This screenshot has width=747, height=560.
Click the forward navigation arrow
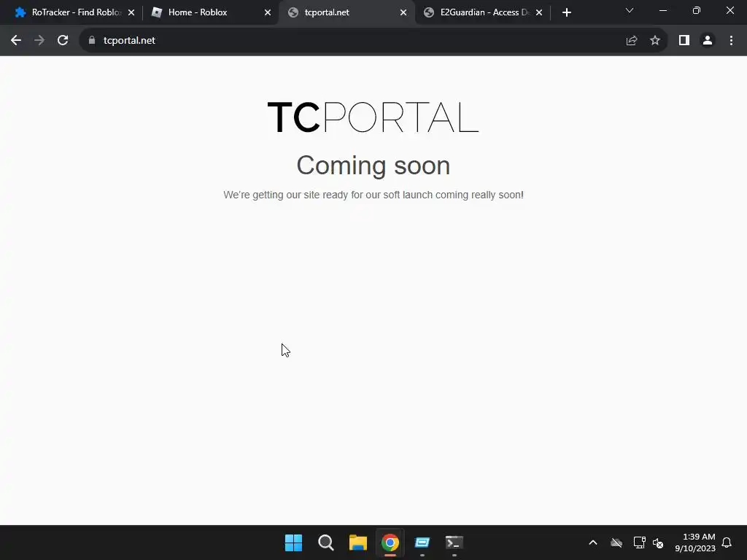(x=39, y=41)
